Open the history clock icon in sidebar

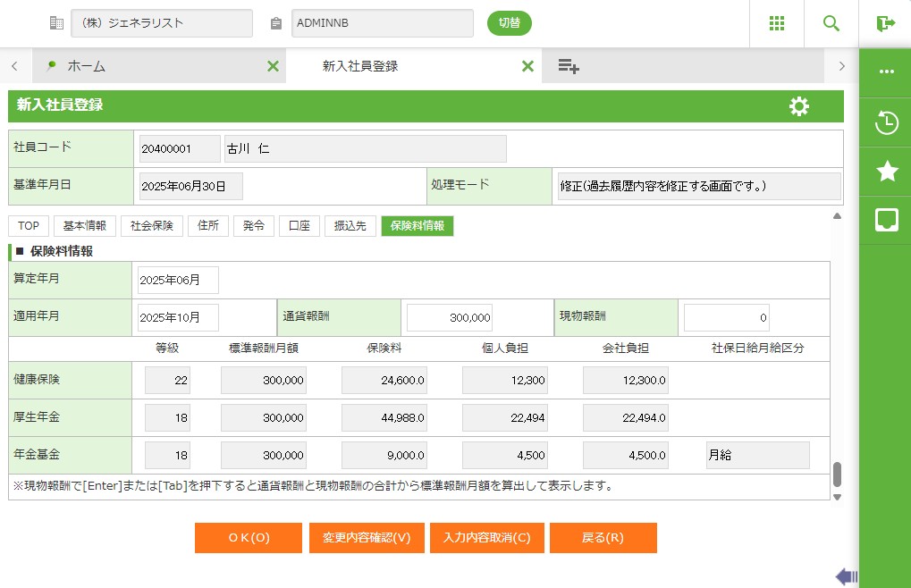886,122
